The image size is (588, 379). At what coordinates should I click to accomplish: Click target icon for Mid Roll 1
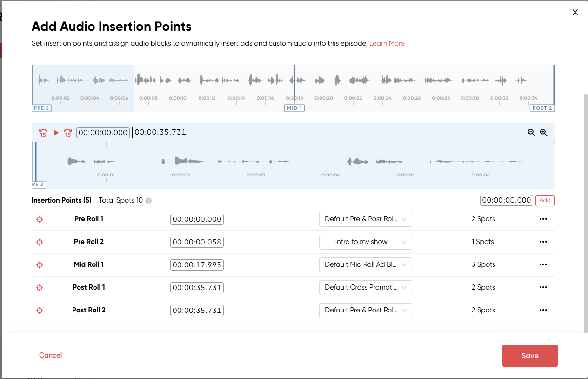tap(40, 265)
